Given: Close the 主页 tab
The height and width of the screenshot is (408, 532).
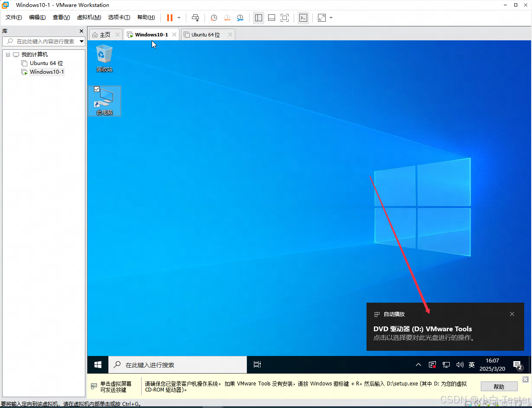Looking at the screenshot, I should (117, 35).
